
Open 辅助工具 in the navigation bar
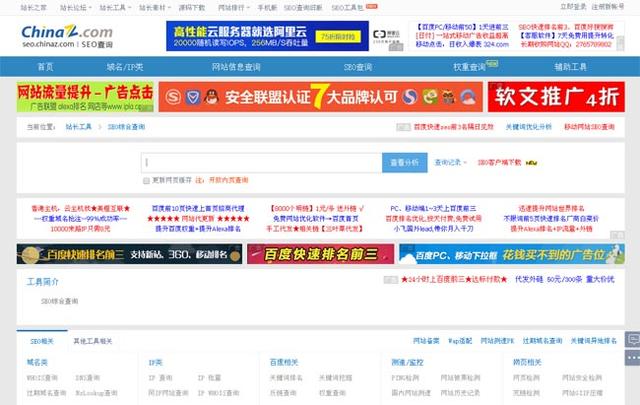(x=570, y=67)
